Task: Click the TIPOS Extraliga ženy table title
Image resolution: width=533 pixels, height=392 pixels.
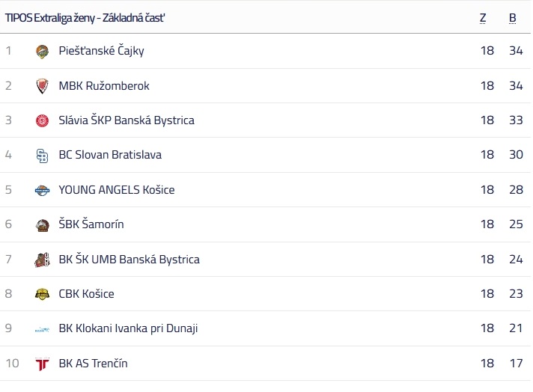Action: click(x=85, y=18)
